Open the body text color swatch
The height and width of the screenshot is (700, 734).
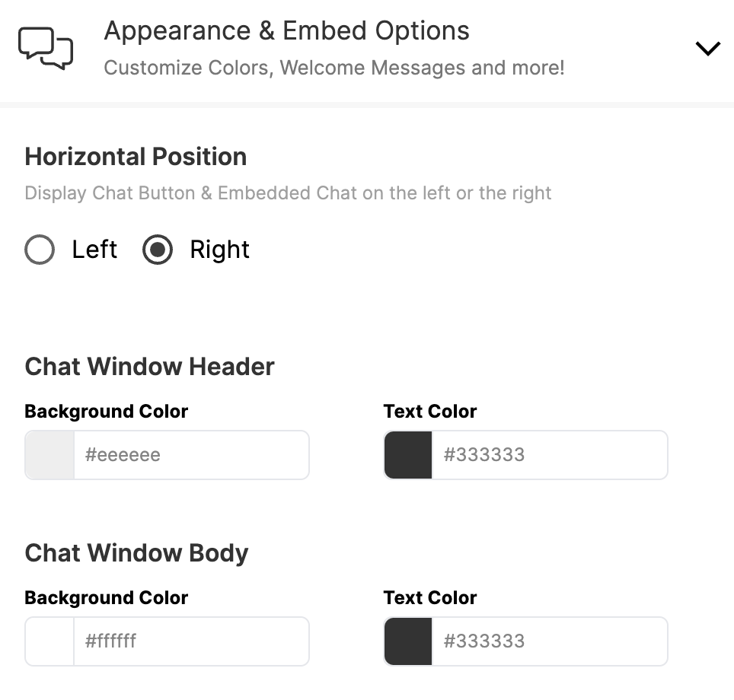click(x=408, y=641)
